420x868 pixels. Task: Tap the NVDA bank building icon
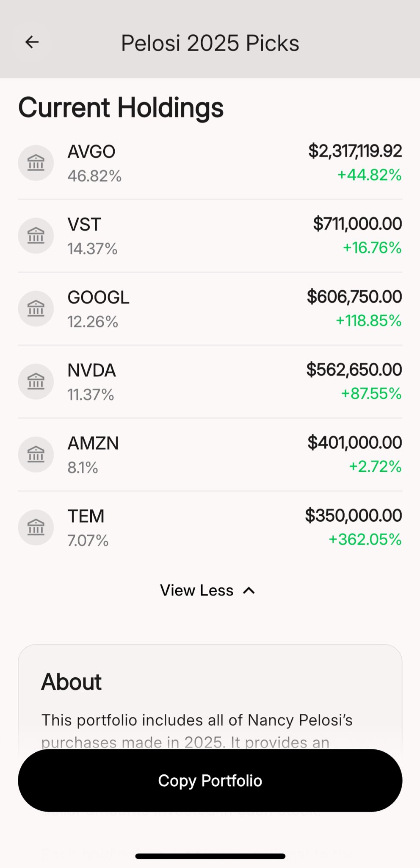click(x=36, y=381)
